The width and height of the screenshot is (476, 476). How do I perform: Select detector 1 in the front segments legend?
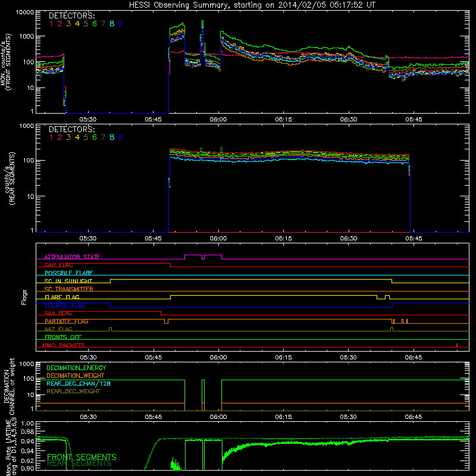[x=51, y=24]
